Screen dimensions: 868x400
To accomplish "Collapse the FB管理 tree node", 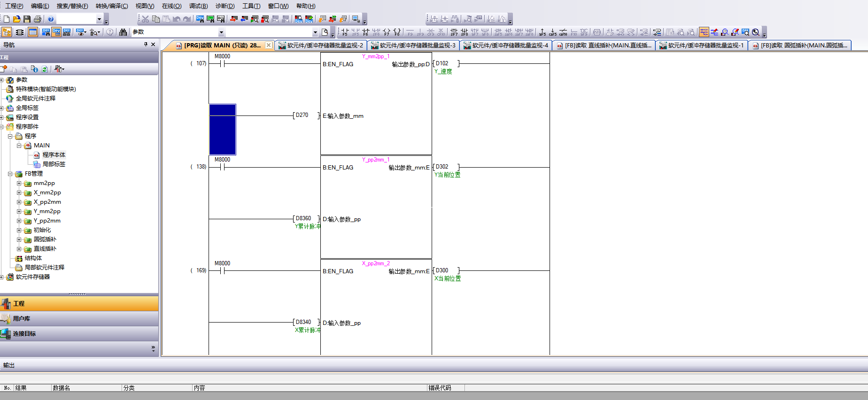I will click(x=10, y=174).
